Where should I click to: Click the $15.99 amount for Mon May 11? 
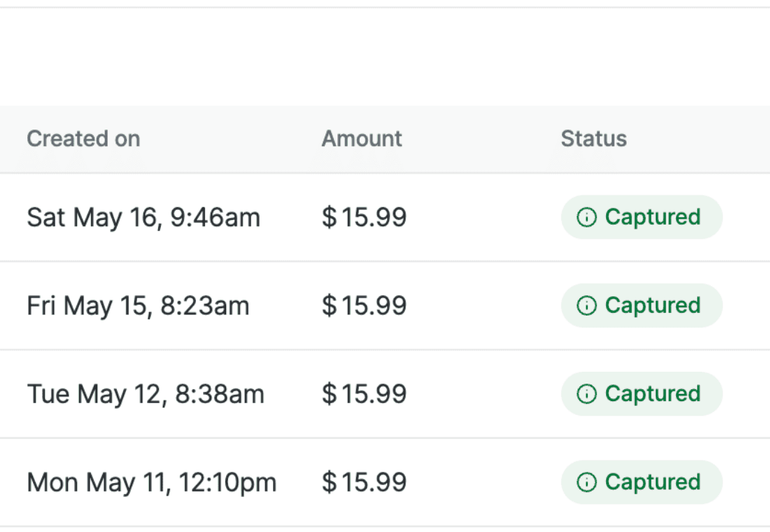click(x=365, y=482)
